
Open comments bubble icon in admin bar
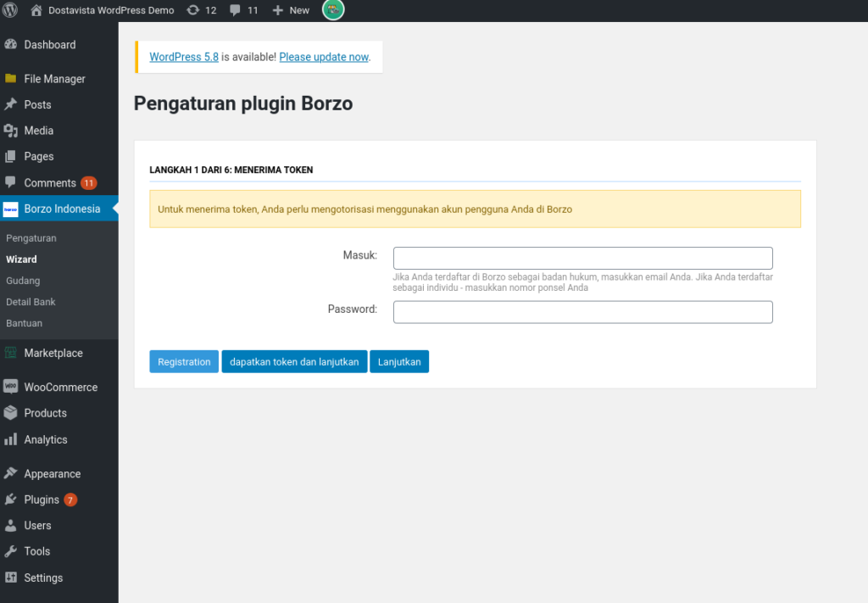236,10
